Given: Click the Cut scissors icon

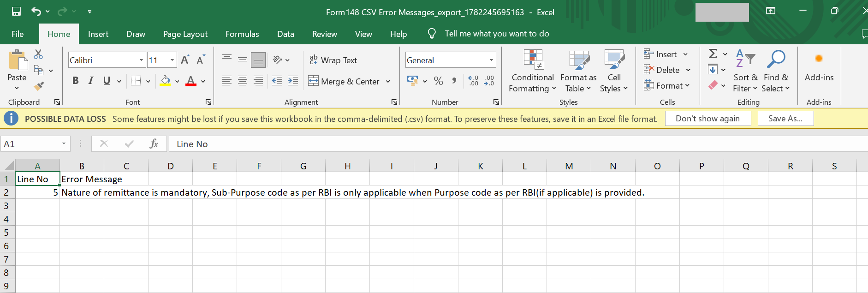Looking at the screenshot, I should coord(39,54).
